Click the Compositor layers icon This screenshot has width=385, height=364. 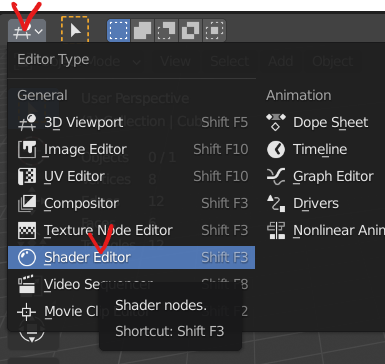pyautogui.click(x=27, y=203)
